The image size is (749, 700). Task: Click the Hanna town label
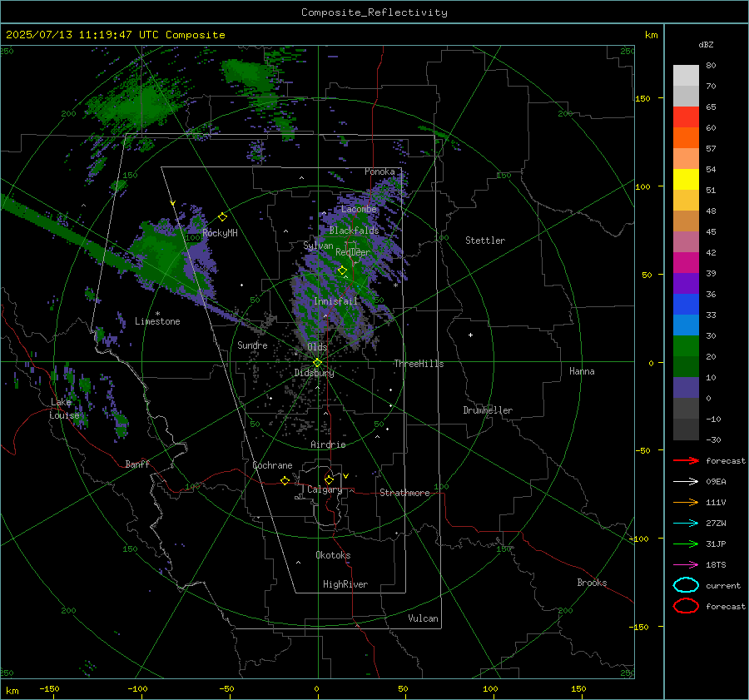(582, 371)
